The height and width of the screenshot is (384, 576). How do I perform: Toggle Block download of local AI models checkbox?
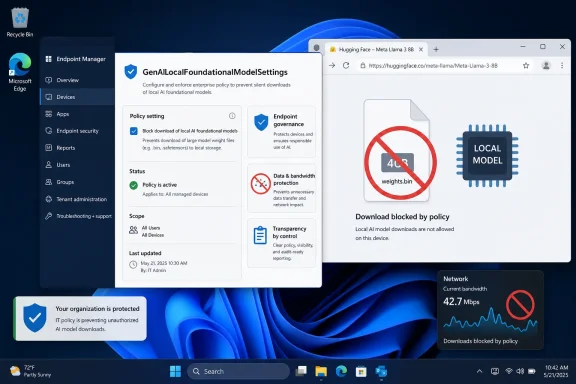[x=134, y=131]
